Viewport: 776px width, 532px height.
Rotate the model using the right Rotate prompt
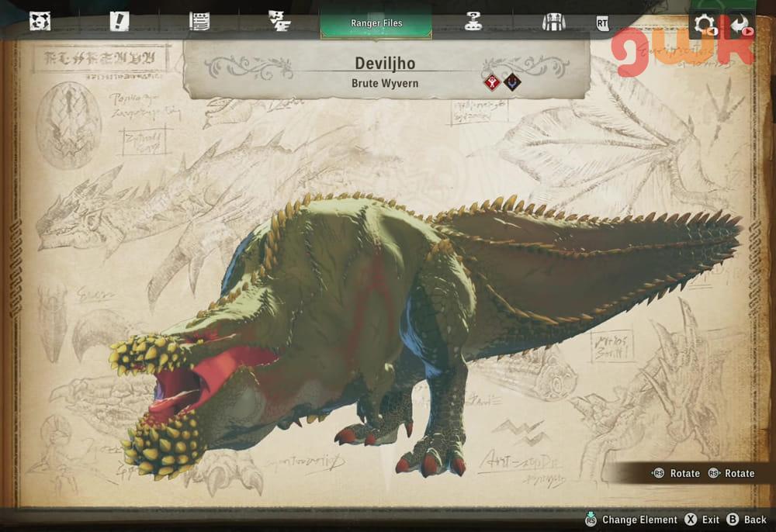[x=731, y=473]
